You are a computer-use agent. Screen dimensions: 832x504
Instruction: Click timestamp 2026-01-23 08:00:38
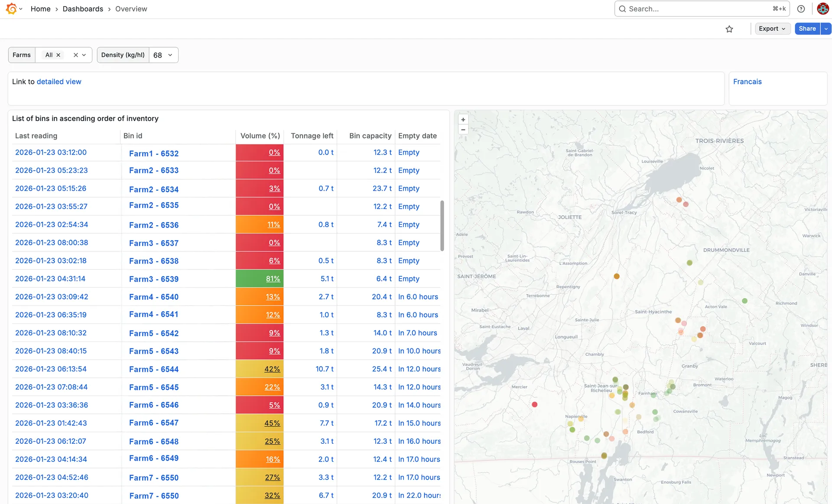tap(52, 243)
